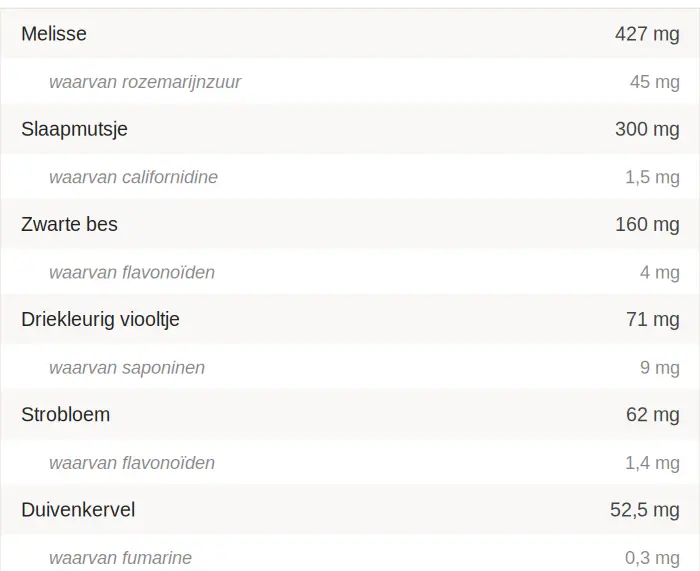Select the 300 mg Slaapmutsje amount
700x571 pixels.
pyautogui.click(x=647, y=129)
